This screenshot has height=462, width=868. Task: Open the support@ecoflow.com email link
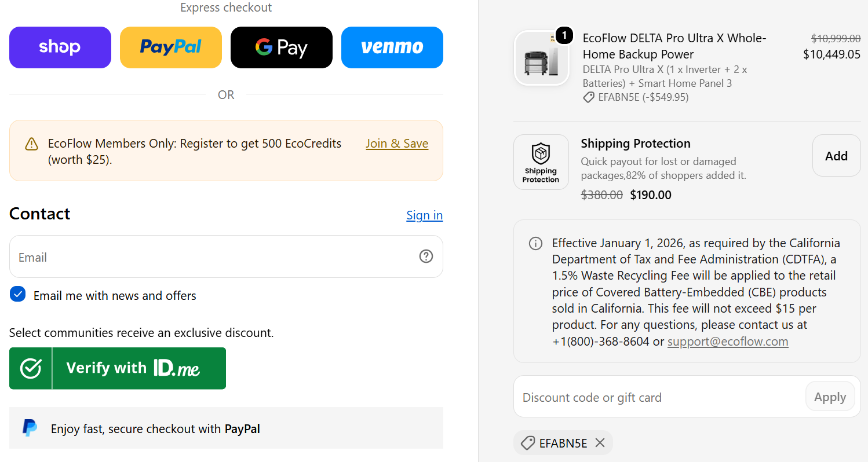[x=728, y=341]
